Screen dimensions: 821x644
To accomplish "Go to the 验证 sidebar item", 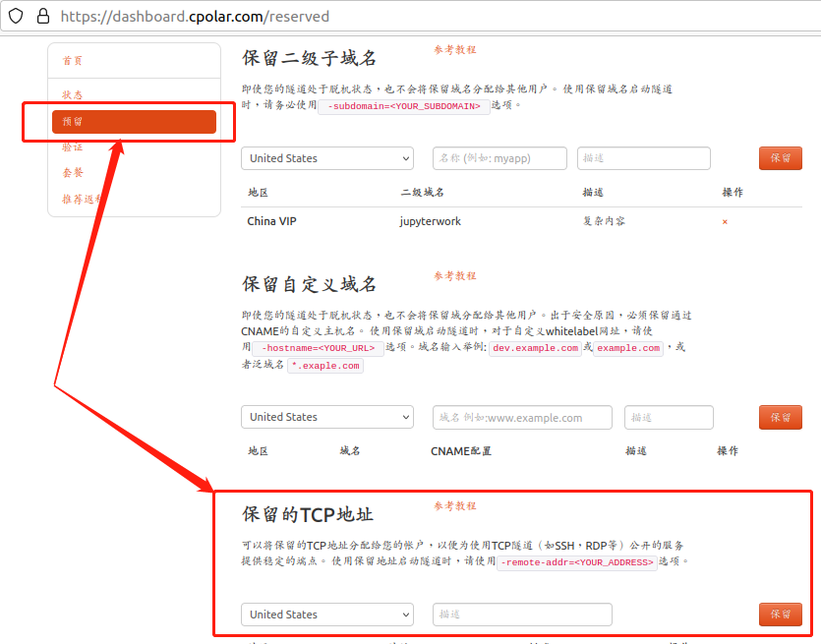I will 73,147.
